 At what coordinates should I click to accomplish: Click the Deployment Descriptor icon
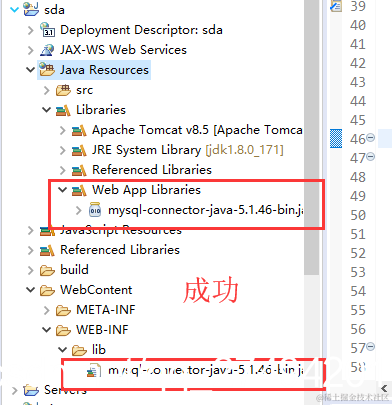coord(47,29)
